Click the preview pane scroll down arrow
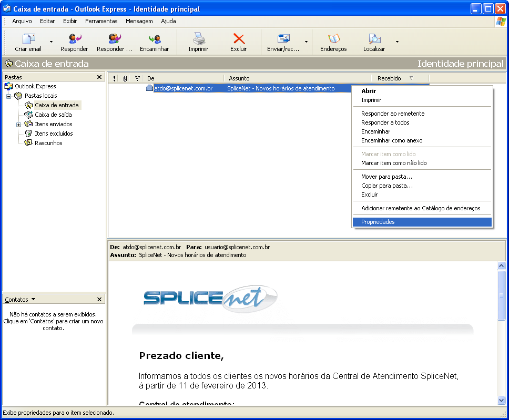 (x=501, y=401)
